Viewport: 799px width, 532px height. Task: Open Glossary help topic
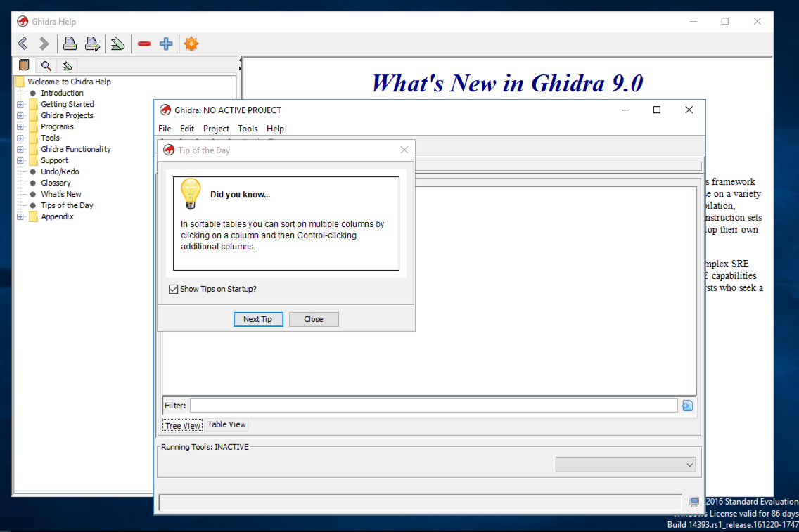pos(56,183)
